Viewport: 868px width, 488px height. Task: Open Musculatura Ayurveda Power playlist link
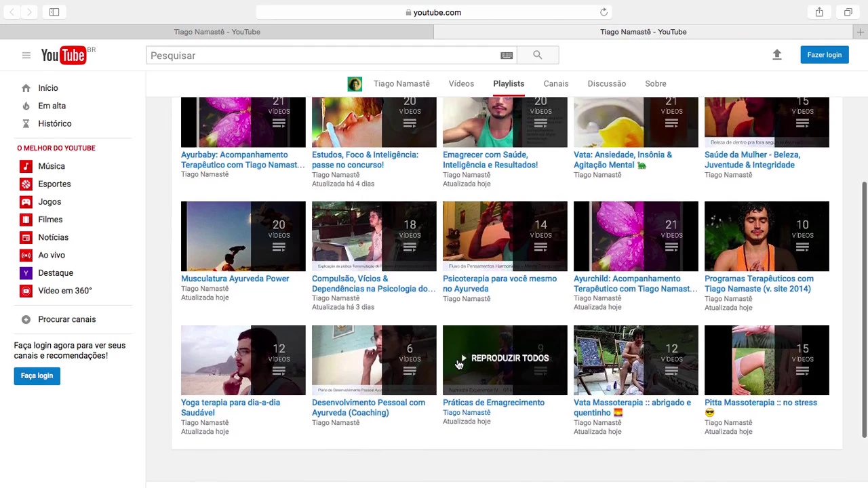(235, 279)
